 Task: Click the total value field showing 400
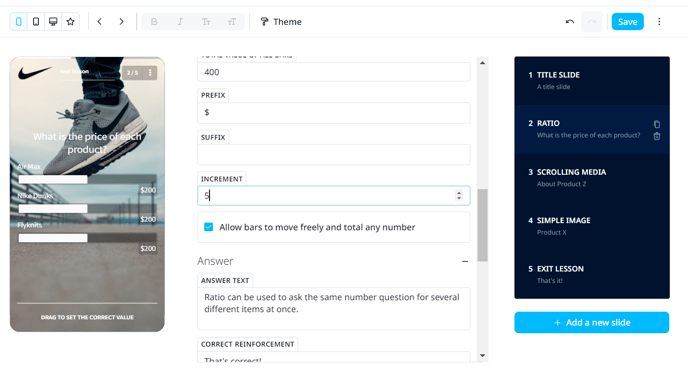click(x=333, y=72)
